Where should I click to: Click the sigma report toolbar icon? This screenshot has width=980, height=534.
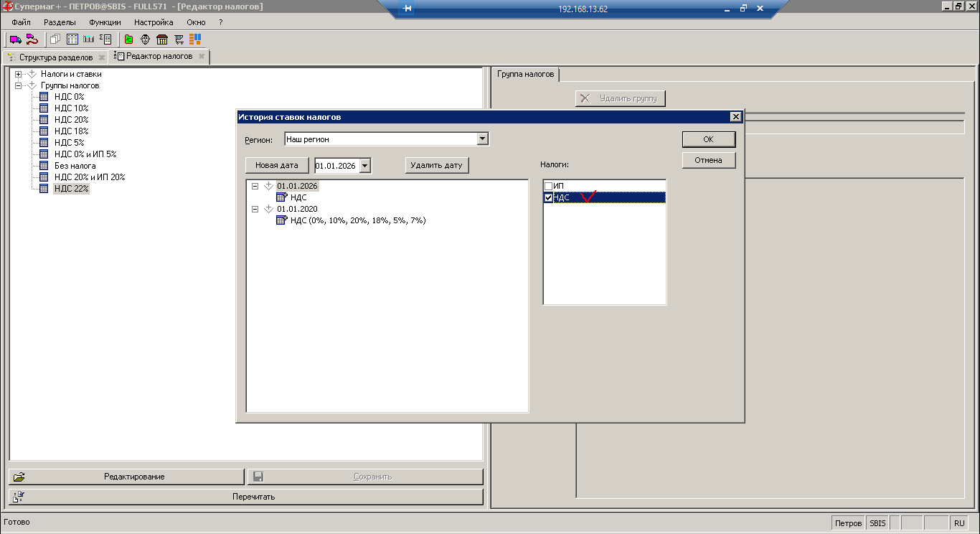[105, 39]
